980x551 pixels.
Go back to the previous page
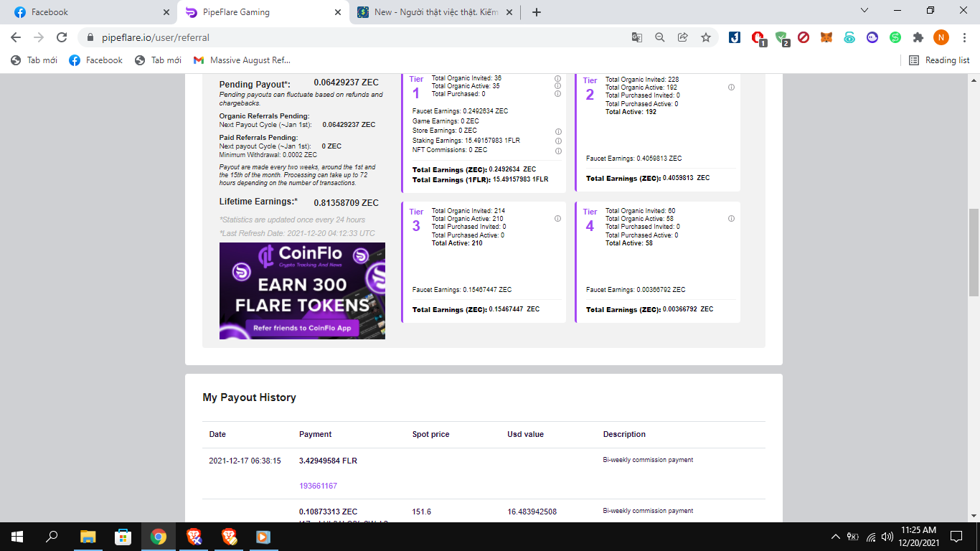coord(16,37)
